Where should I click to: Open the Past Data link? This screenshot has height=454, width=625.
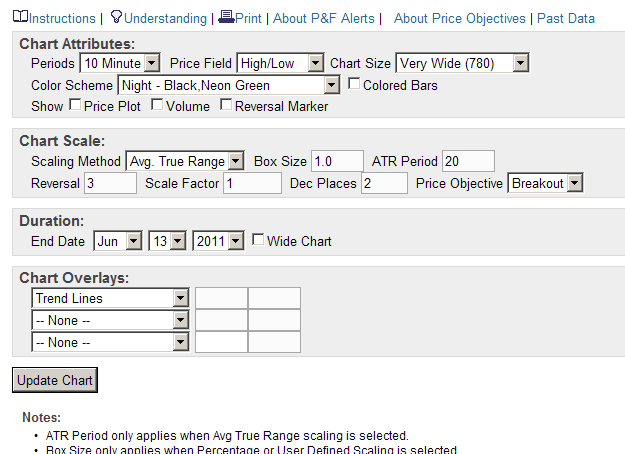(x=566, y=18)
